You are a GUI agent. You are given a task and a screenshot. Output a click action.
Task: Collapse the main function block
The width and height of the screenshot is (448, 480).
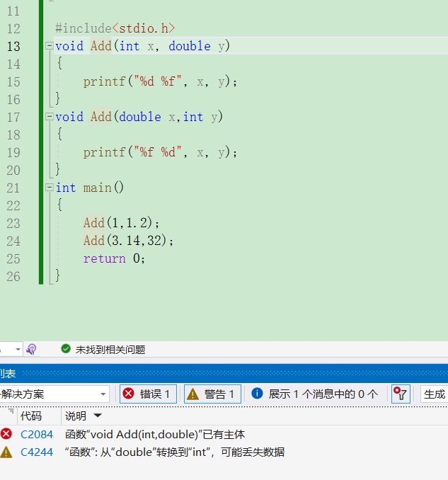[49, 188]
